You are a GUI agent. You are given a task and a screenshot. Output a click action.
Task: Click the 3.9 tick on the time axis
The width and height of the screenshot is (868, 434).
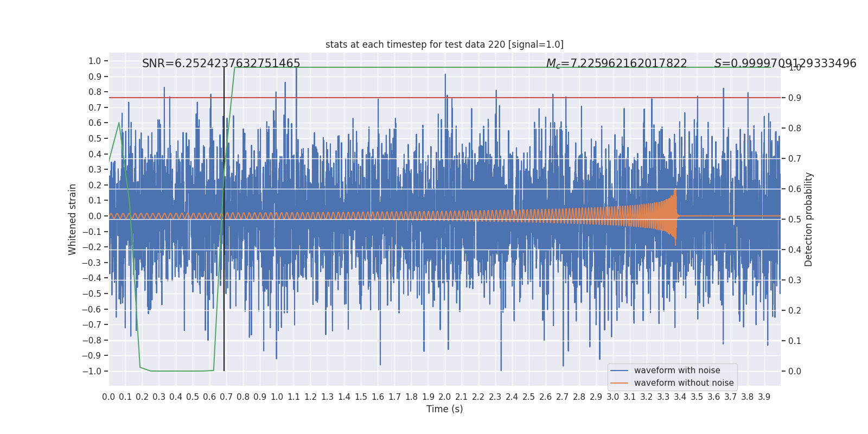click(764, 397)
